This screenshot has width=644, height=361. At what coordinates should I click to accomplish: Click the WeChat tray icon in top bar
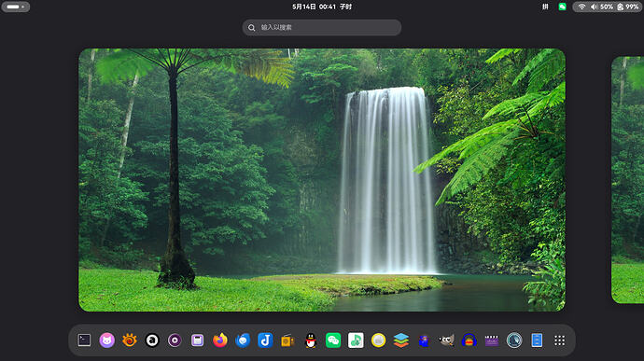(562, 7)
